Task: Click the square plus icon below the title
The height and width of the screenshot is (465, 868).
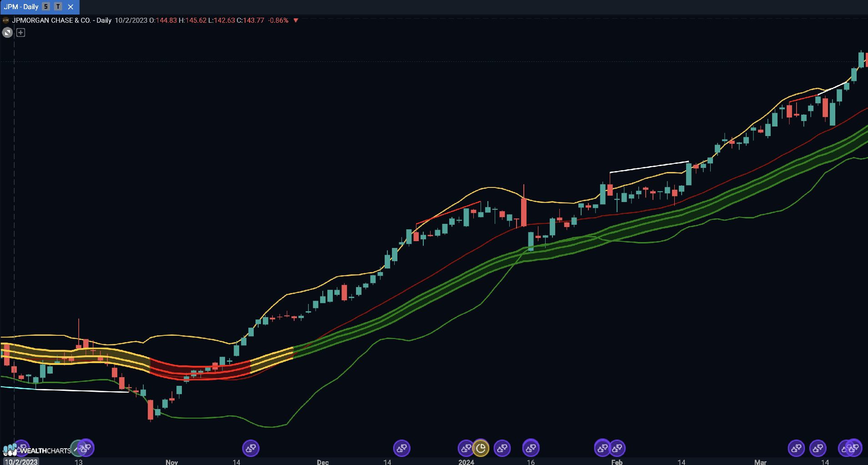Action: (21, 32)
